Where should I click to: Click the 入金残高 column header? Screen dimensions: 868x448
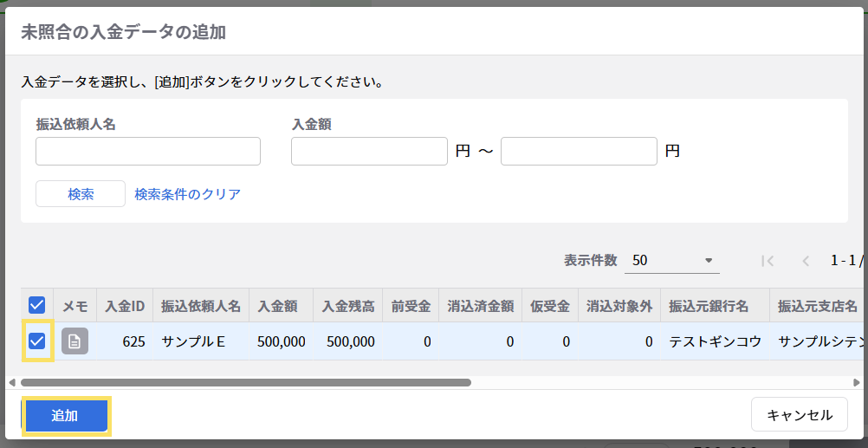pyautogui.click(x=347, y=306)
